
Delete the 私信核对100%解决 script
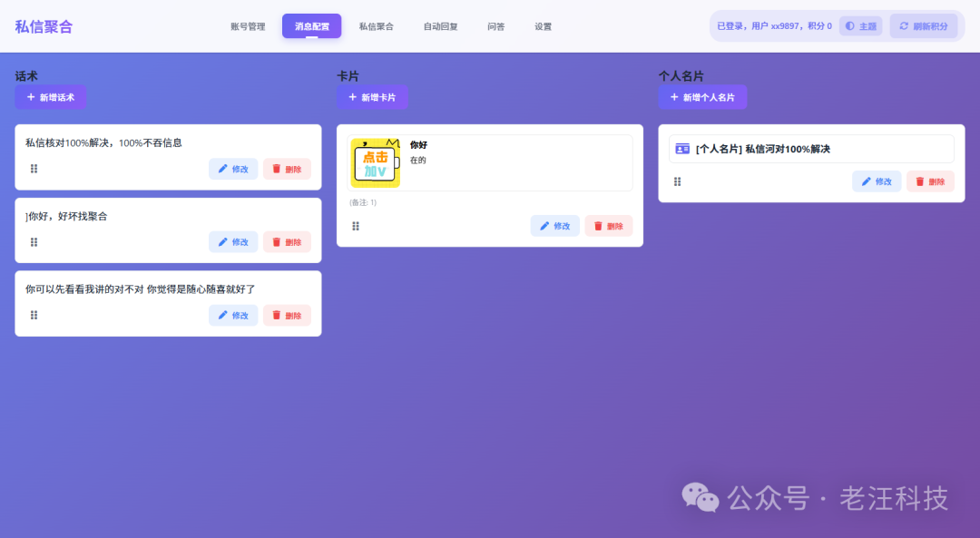click(287, 170)
